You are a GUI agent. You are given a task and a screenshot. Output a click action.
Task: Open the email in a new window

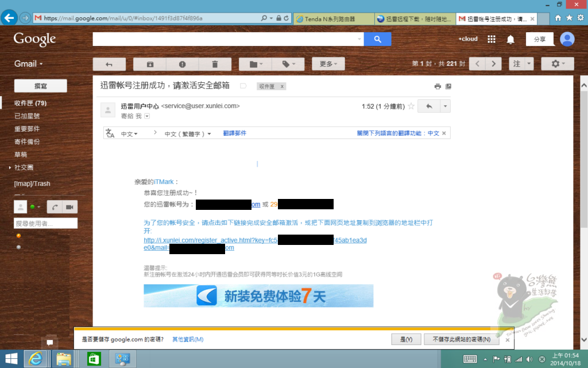[448, 86]
